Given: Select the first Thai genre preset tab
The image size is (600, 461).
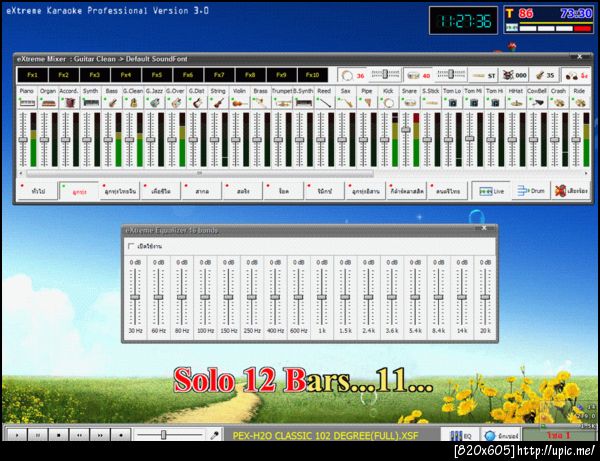Looking at the screenshot, I should tap(38, 191).
